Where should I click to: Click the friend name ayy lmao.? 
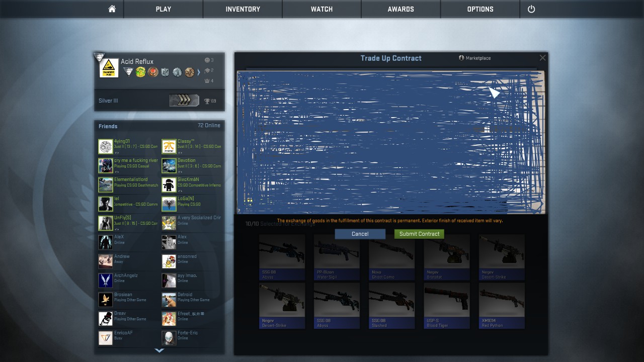click(x=187, y=276)
